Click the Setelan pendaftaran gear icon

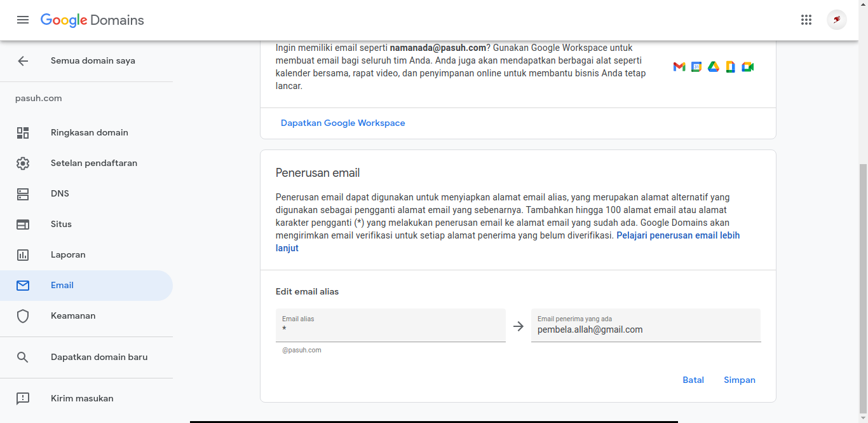23,163
